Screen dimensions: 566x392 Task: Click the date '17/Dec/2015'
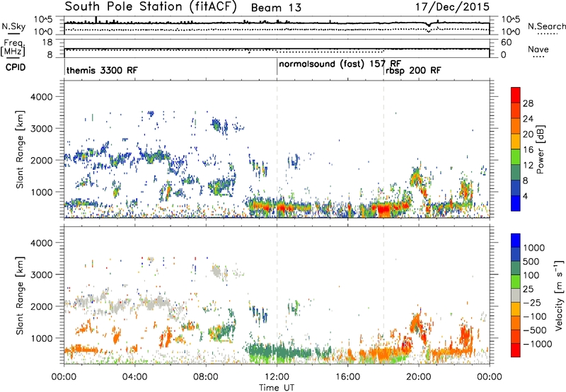[452, 6]
